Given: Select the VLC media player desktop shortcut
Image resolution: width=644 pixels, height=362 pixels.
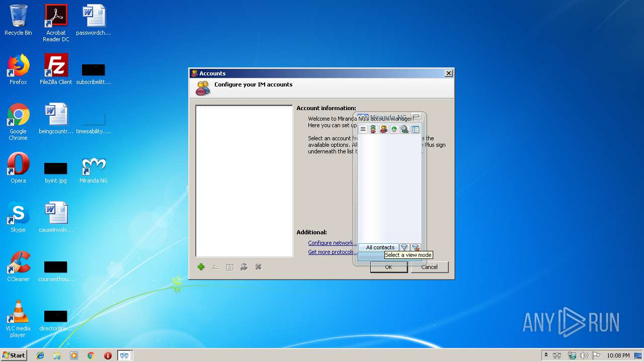Looking at the screenshot, I should tap(18, 319).
